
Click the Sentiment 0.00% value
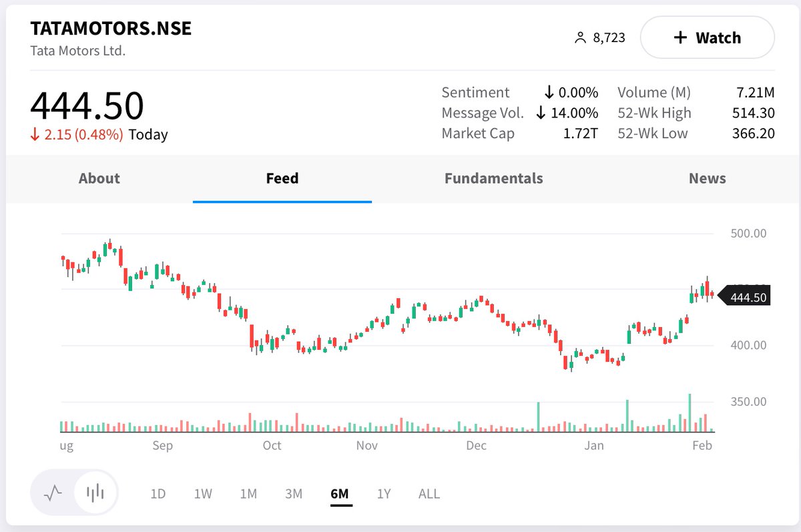(579, 93)
